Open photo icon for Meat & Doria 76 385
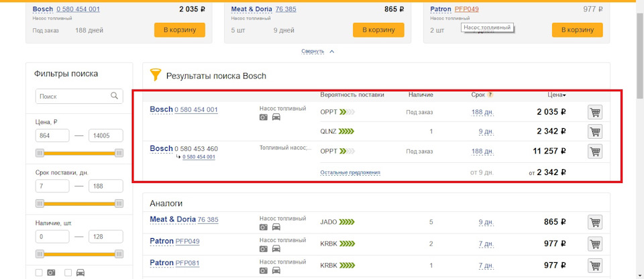The width and height of the screenshot is (644, 279). (264, 227)
